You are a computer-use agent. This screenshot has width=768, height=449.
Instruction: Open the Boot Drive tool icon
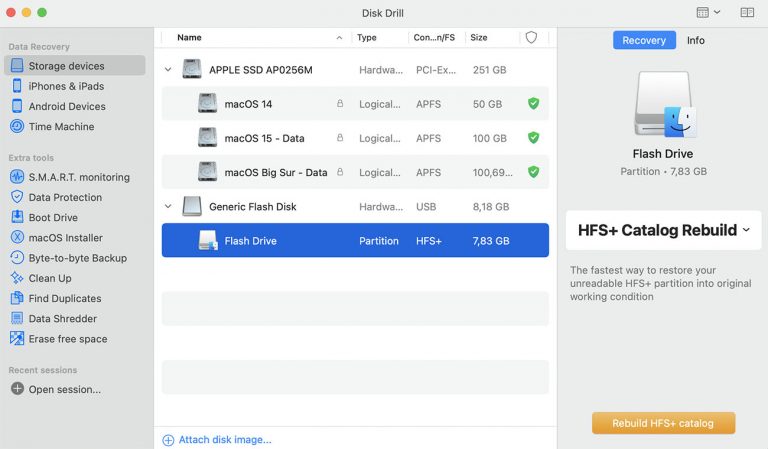(17, 217)
